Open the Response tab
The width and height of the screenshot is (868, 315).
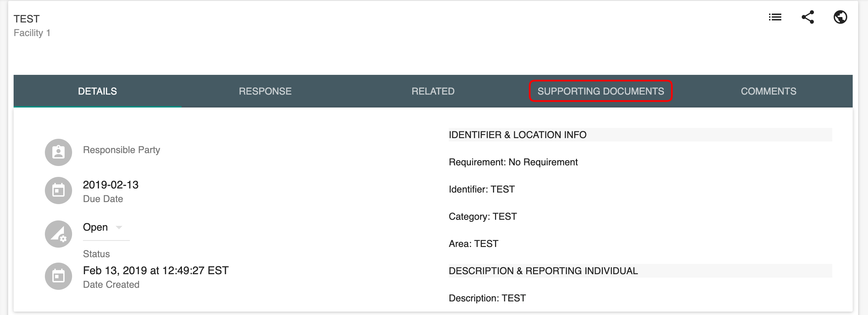pos(265,91)
